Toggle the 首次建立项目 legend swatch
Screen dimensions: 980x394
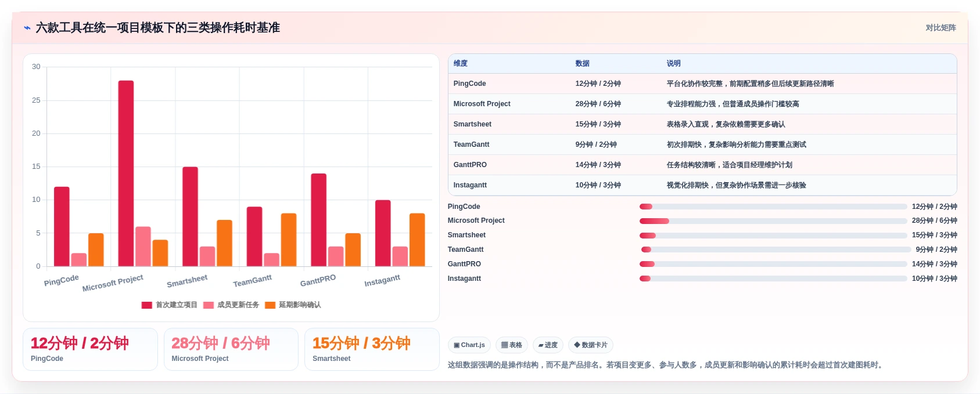click(x=147, y=305)
